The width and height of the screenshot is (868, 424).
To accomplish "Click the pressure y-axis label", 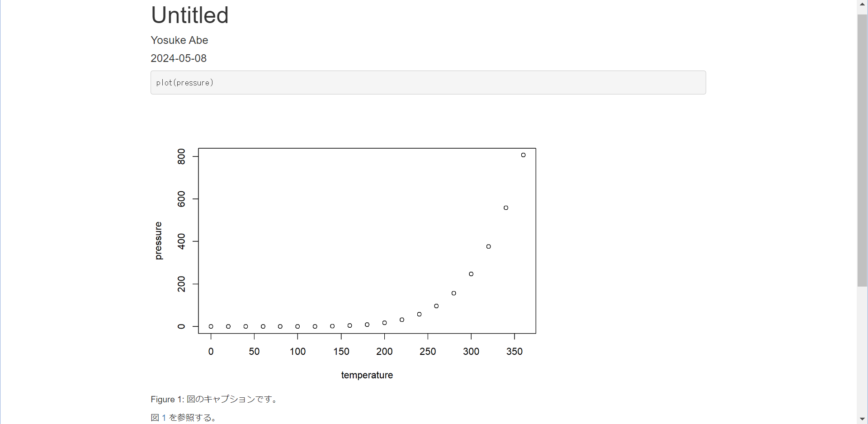I will coord(158,240).
